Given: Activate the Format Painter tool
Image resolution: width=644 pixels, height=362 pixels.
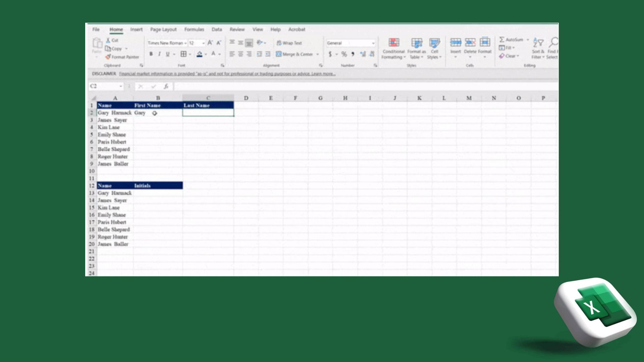Looking at the screenshot, I should [x=122, y=57].
